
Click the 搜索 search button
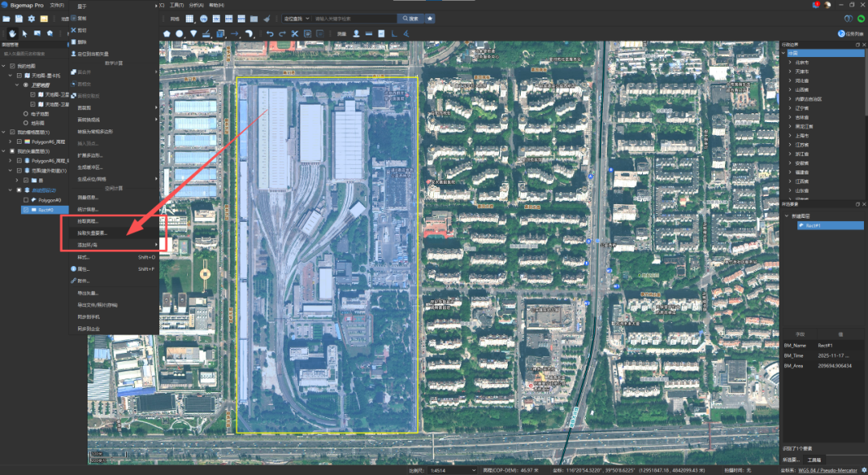click(411, 18)
